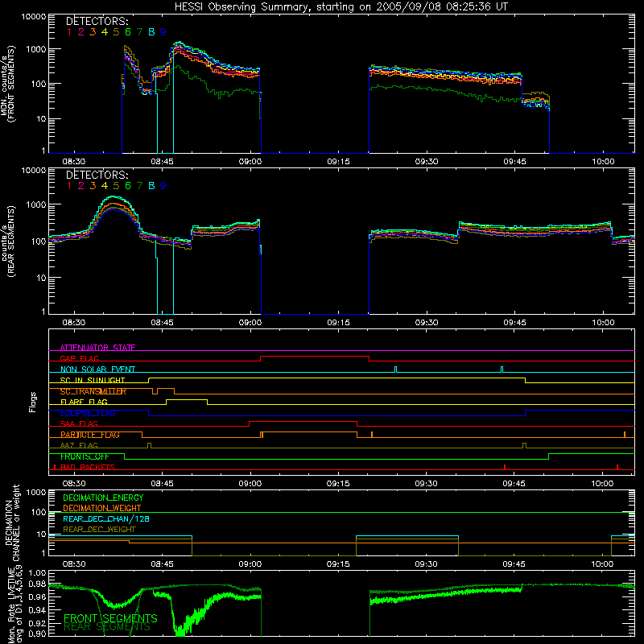Screen dimensions: 644x644
Task: Click the 1000 tick label on rear segments plot
Action: click(35, 204)
